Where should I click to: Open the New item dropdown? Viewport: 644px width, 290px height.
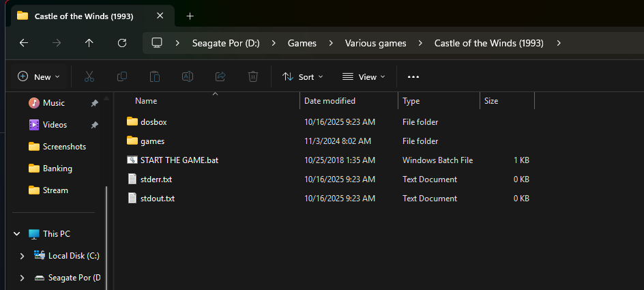[39, 76]
